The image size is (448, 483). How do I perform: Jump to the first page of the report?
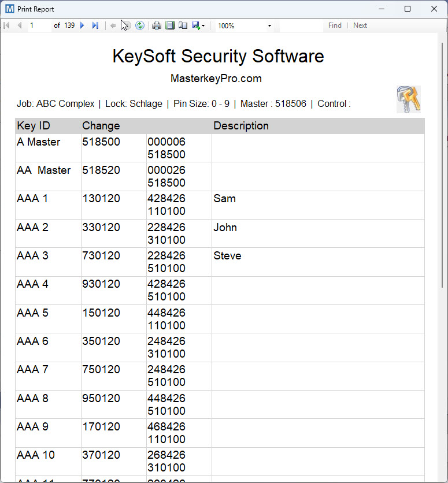coord(6,25)
